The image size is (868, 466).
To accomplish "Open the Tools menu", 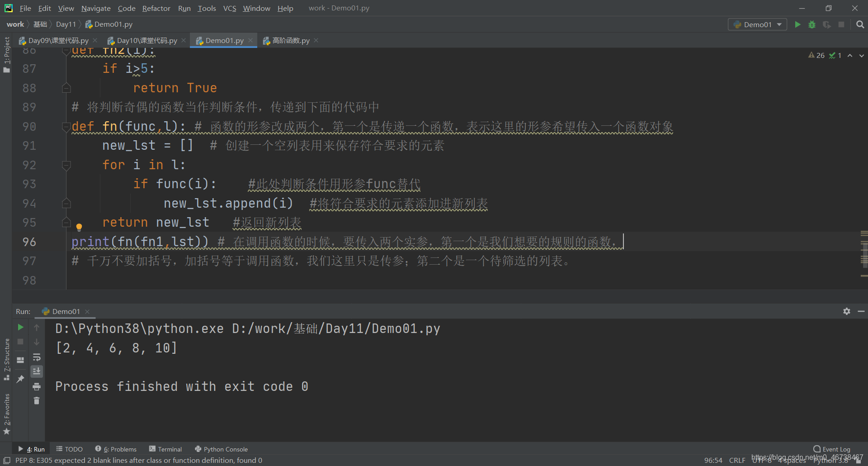I will (x=207, y=8).
